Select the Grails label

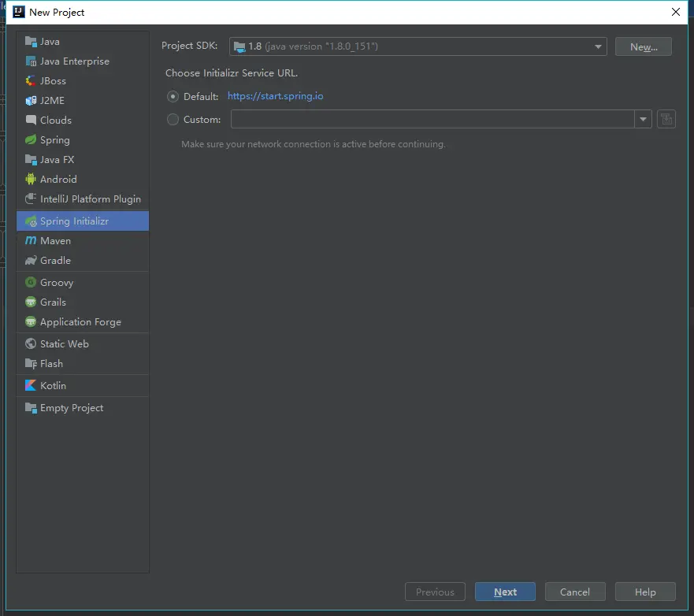coord(53,302)
